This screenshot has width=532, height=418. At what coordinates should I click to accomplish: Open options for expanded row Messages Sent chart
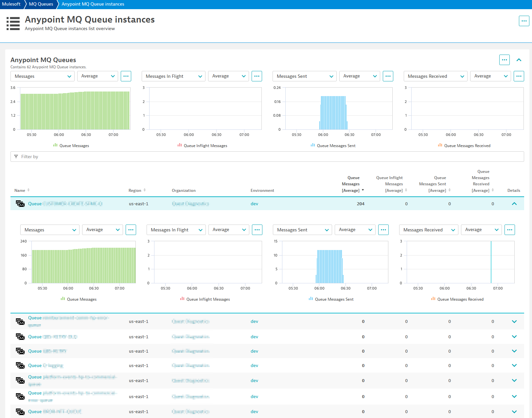coord(383,230)
